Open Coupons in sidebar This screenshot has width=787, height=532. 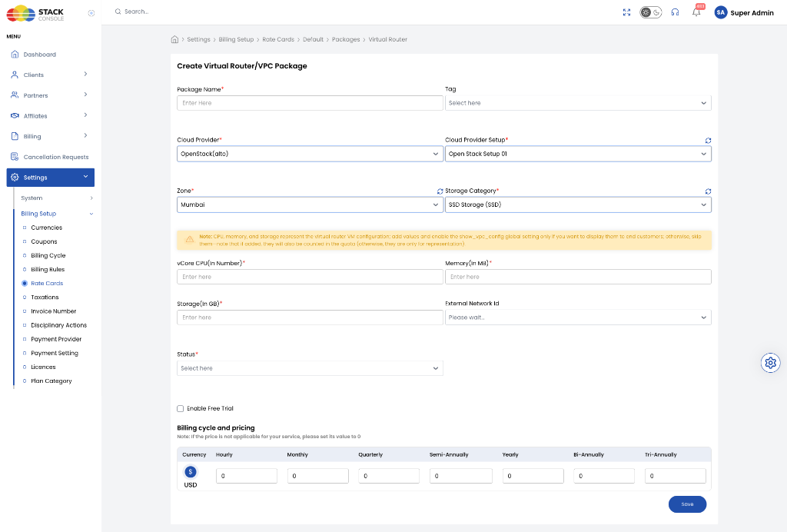(44, 241)
